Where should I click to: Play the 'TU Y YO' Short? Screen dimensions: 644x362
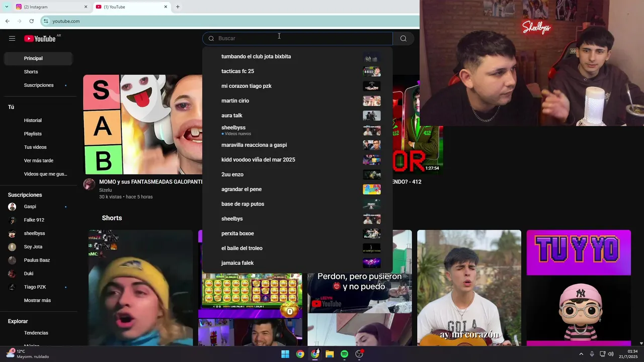579,288
